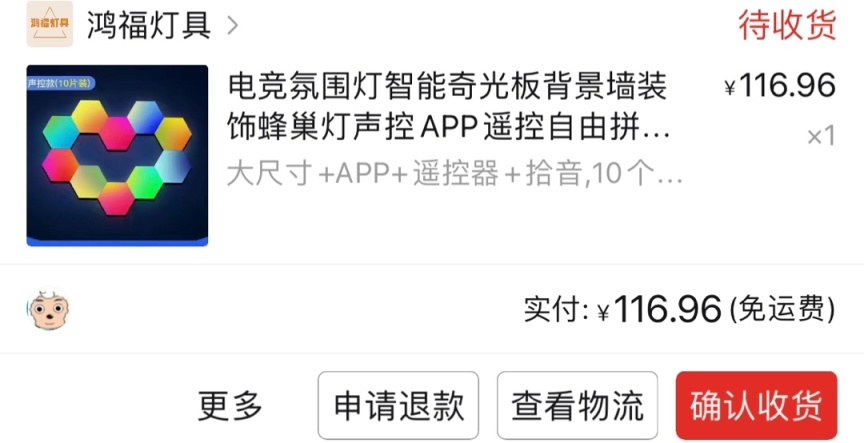Viewport: 864px width, 443px height.
Task: Open the 鸿福灯具 shop logo icon
Action: [x=50, y=24]
